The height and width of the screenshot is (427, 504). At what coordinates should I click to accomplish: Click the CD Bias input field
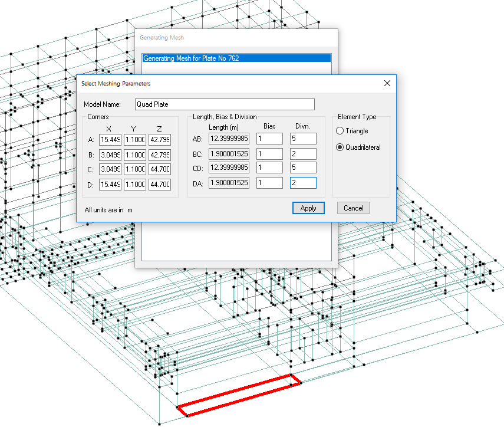[x=269, y=169]
